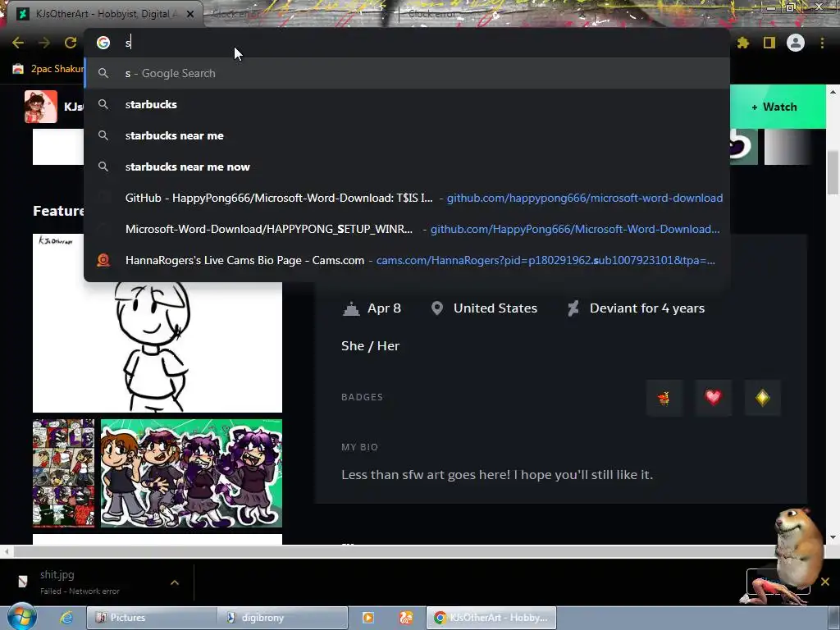The image size is (840, 630).
Task: Open the media player taskbar icon
Action: tap(368, 618)
